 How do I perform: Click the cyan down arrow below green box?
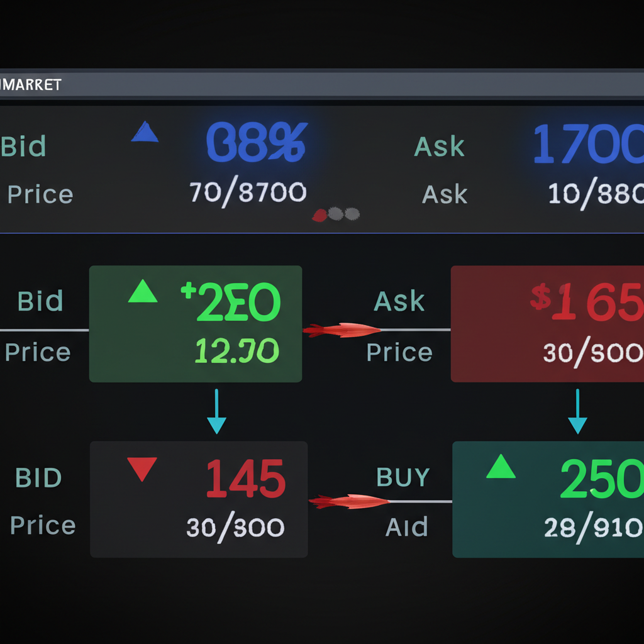click(x=216, y=411)
